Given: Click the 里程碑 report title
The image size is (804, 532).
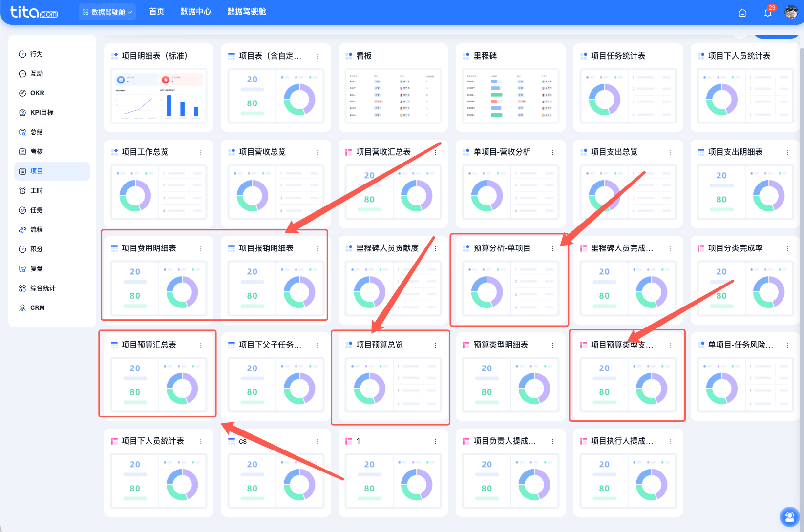Looking at the screenshot, I should pos(485,56).
